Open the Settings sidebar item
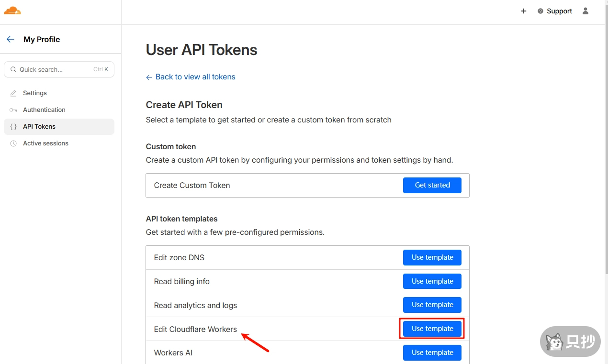The width and height of the screenshot is (608, 364). coord(35,93)
